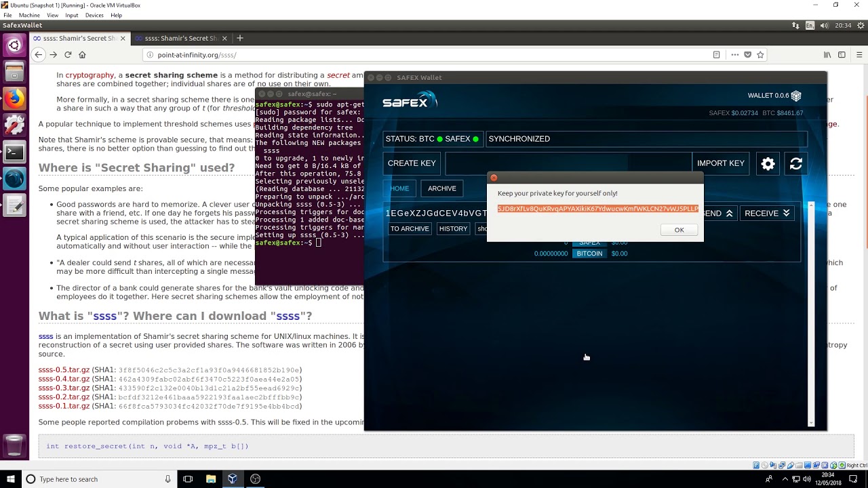Screen dimensions: 868x488
Task: Download ssss-0.4.tar.gz
Action: click(64, 379)
